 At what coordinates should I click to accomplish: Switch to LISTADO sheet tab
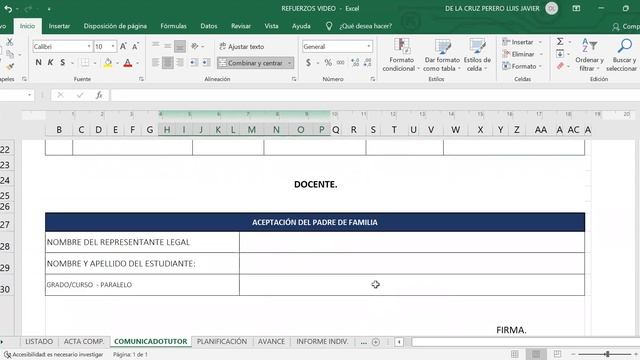click(39, 342)
